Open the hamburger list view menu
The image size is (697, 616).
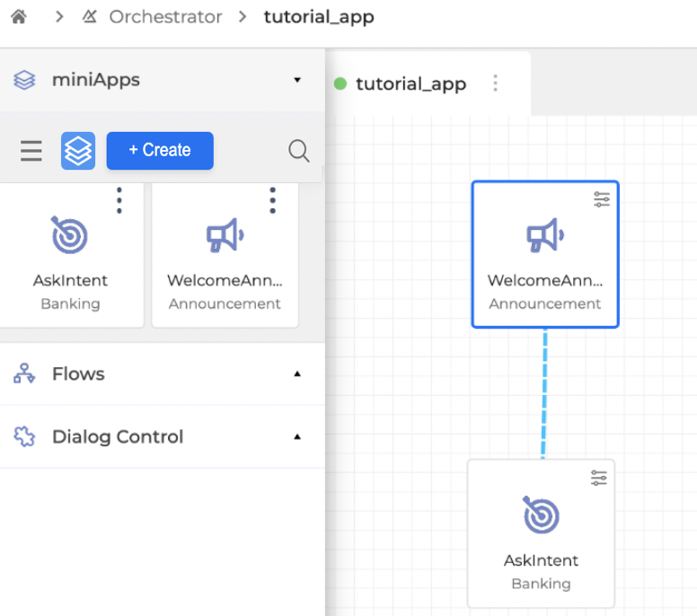[x=31, y=151]
